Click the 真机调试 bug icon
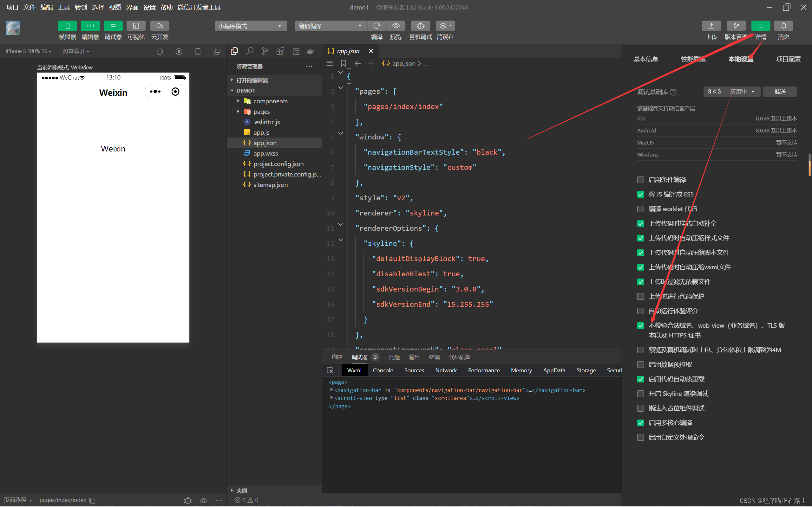812x507 pixels. tap(420, 26)
